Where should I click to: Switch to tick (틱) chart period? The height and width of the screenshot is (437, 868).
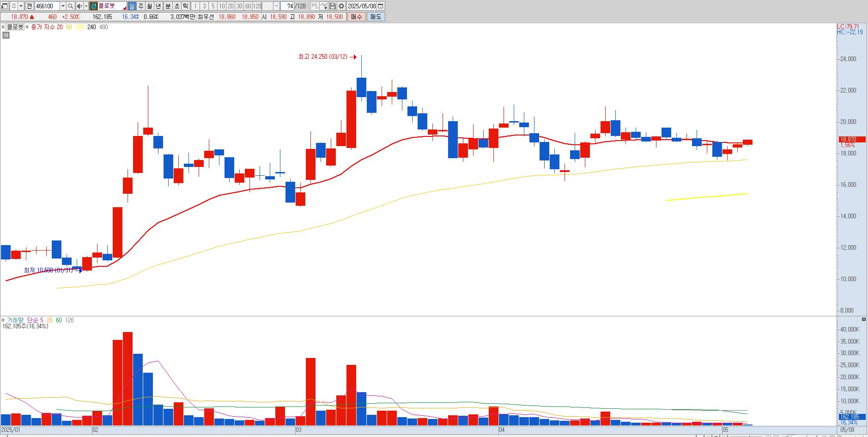tap(186, 6)
